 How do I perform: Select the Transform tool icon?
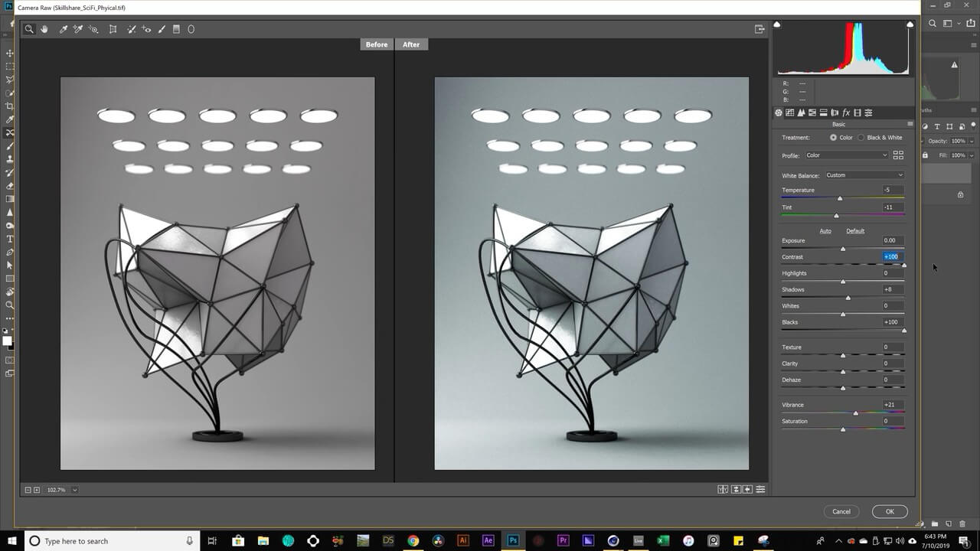[113, 29]
